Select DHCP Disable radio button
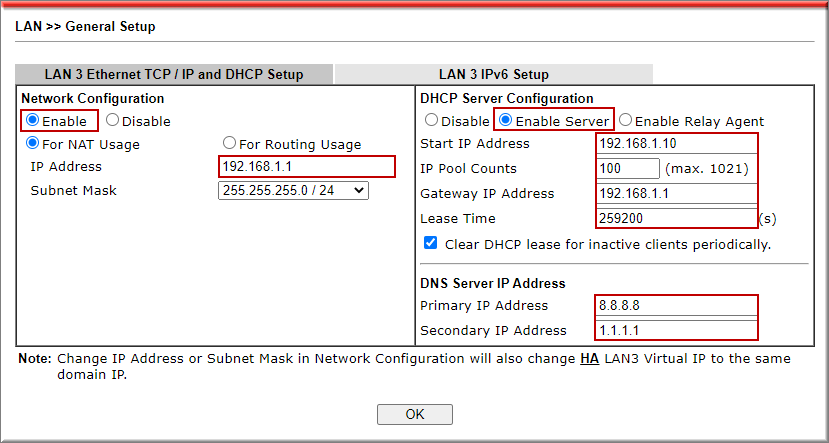The image size is (829, 443). click(432, 121)
